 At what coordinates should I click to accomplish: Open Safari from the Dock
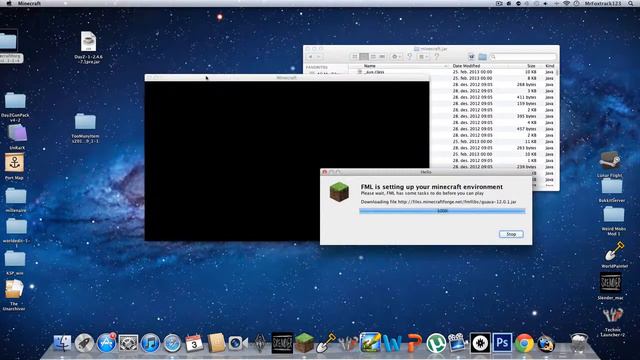172,343
